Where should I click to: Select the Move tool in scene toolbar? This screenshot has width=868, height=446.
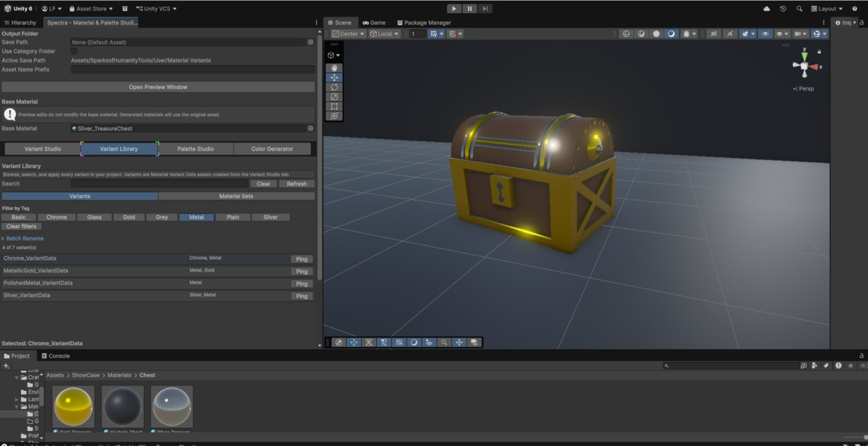tap(334, 77)
